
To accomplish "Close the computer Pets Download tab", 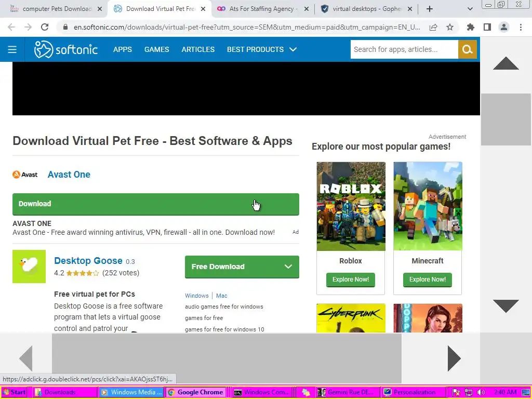I will point(100,9).
